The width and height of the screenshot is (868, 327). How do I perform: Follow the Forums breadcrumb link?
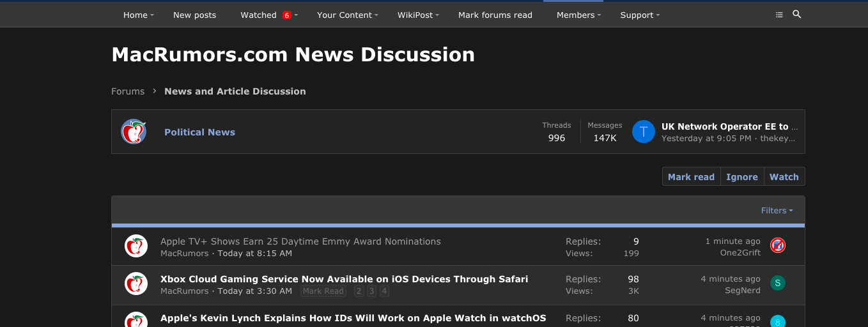[x=128, y=91]
